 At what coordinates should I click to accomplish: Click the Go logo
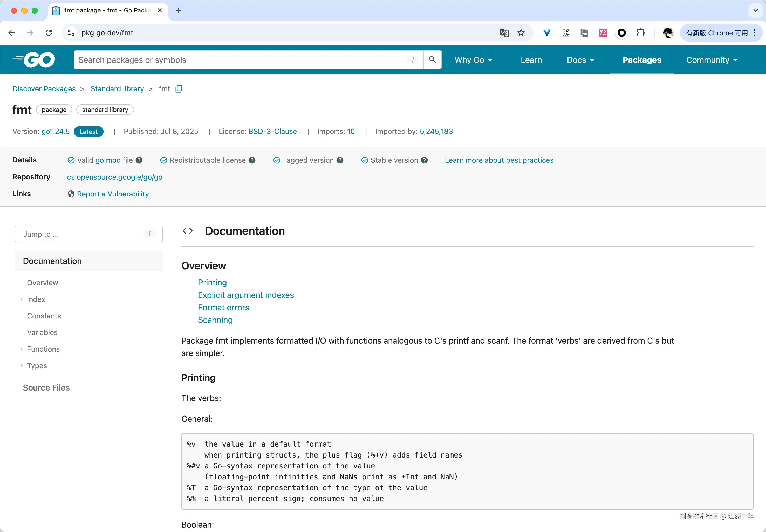[x=34, y=60]
